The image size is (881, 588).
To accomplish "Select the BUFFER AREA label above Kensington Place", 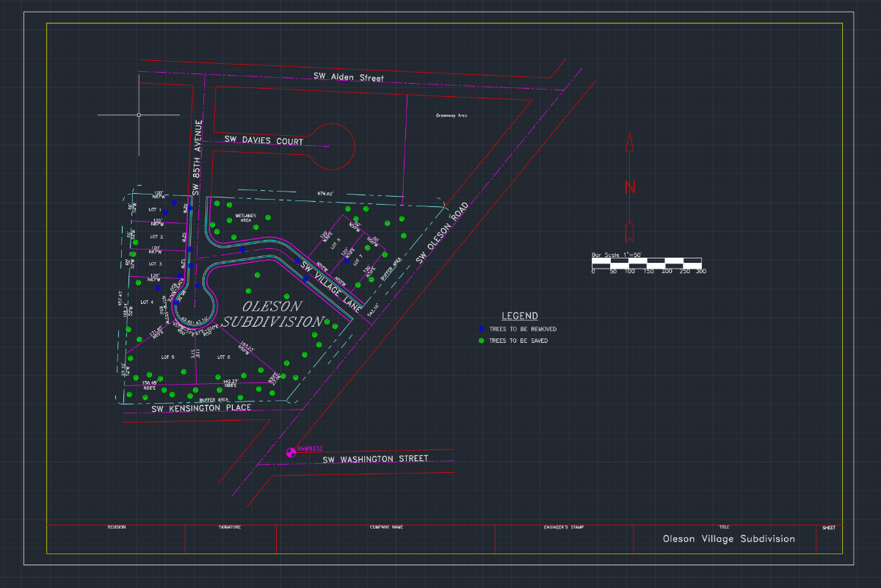I will point(214,399).
